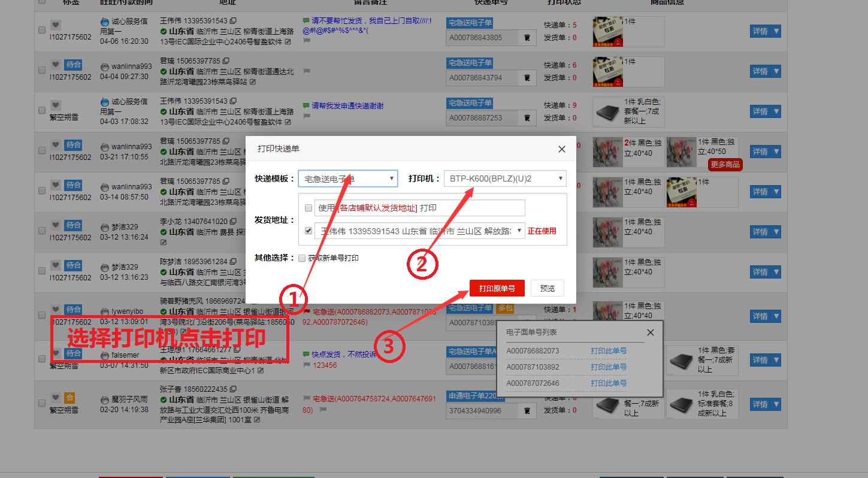The image size is (868, 478).
Task: Copy recipient info for 张子香 18560222435
Action: [x=233, y=389]
